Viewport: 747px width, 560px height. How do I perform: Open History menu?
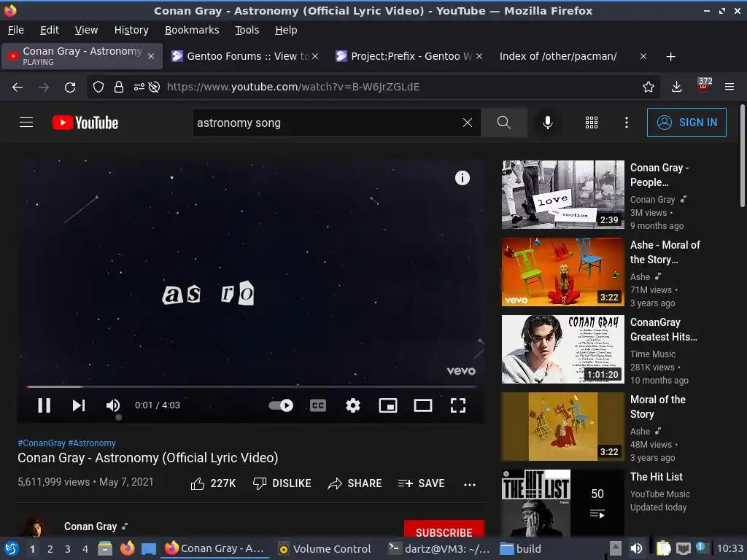131,30
